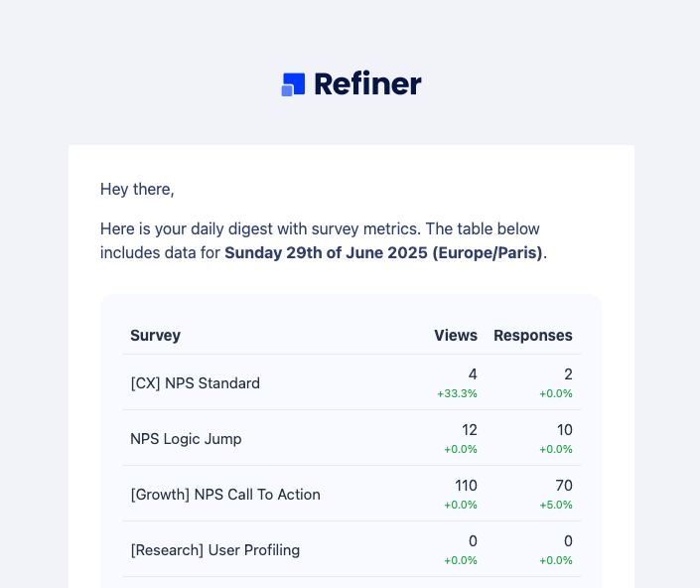Click the 12 views value for Logic Jump

tap(470, 430)
